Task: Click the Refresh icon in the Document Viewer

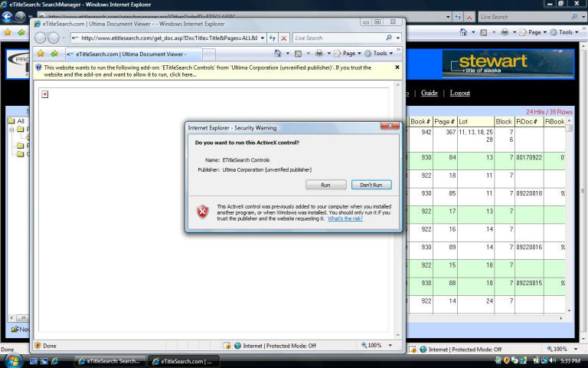Action: pyautogui.click(x=273, y=38)
